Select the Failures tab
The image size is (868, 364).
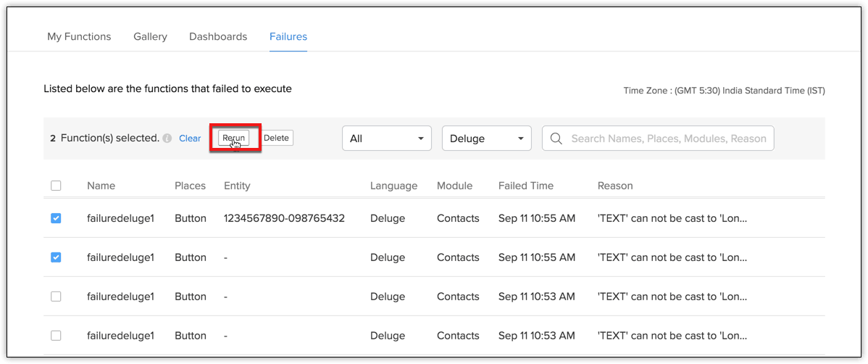tap(288, 36)
